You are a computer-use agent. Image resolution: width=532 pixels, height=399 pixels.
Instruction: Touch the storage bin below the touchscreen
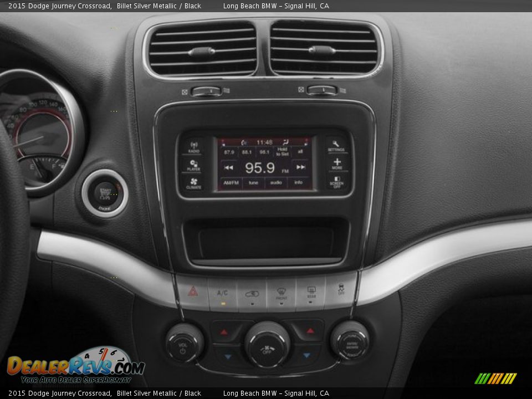(x=265, y=242)
